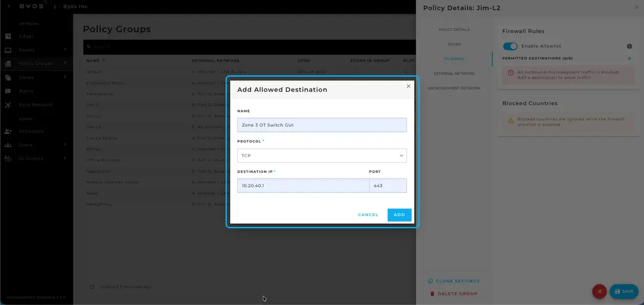Click Clone Settings
The height and width of the screenshot is (305, 644).
pyautogui.click(x=453, y=281)
